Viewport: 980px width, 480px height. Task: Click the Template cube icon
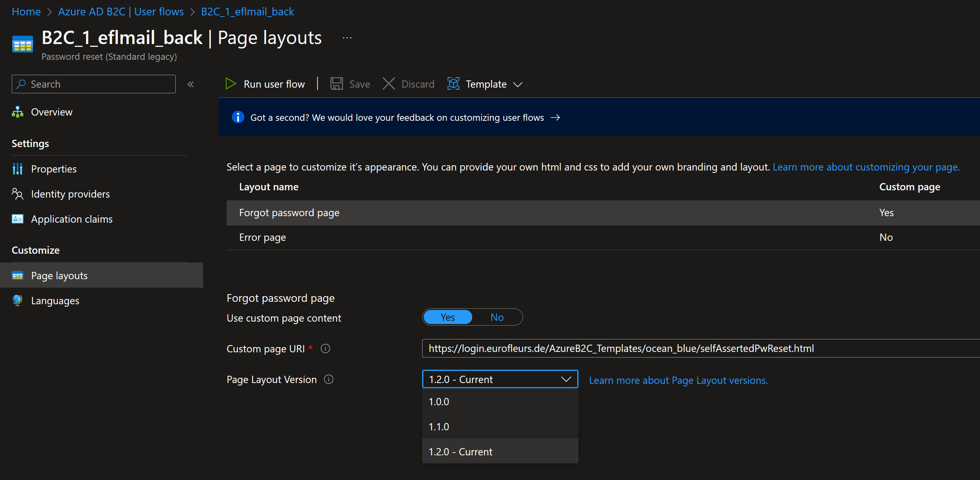point(453,84)
